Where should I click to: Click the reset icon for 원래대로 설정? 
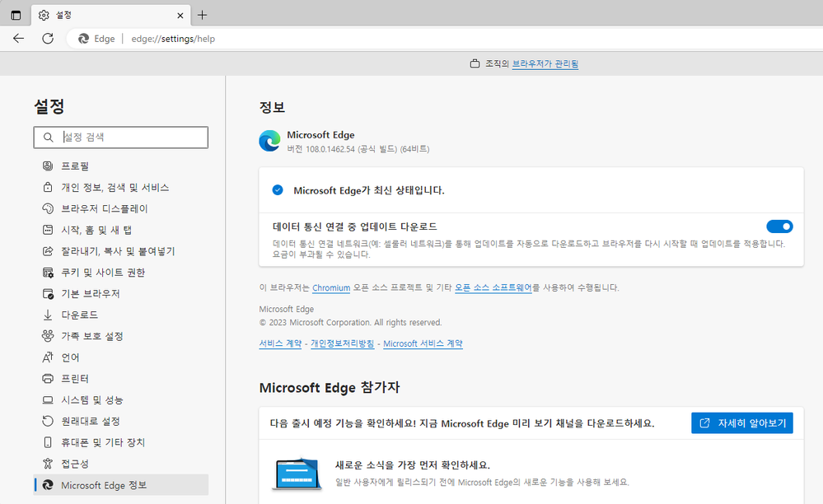pos(48,421)
